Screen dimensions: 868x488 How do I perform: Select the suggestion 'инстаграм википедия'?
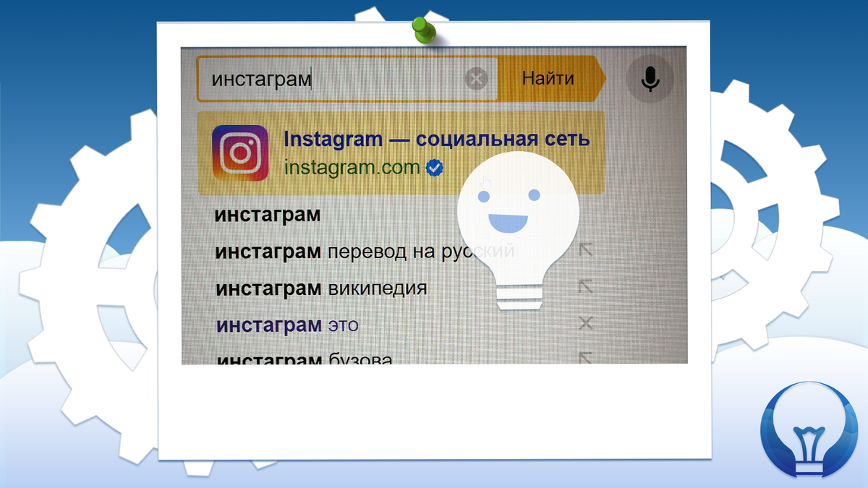click(320, 287)
